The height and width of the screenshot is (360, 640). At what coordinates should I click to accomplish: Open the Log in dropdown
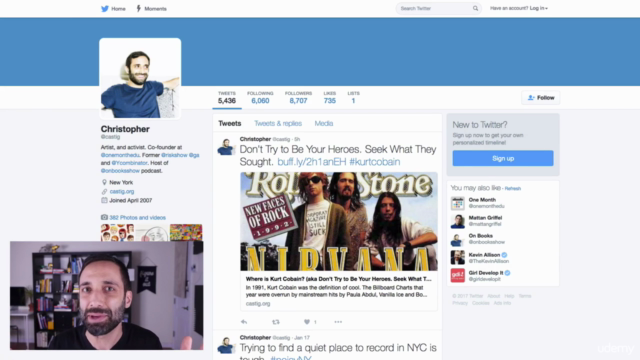539,8
